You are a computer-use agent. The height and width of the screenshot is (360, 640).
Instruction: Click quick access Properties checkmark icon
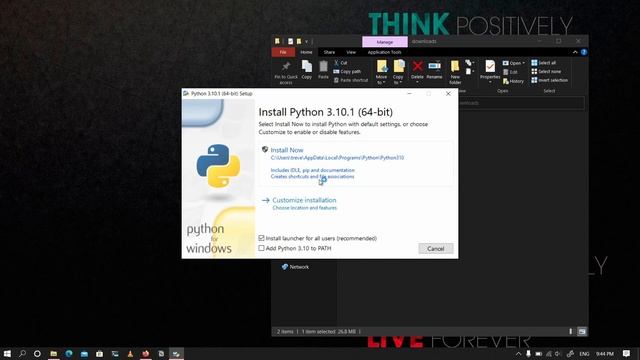[x=290, y=41]
